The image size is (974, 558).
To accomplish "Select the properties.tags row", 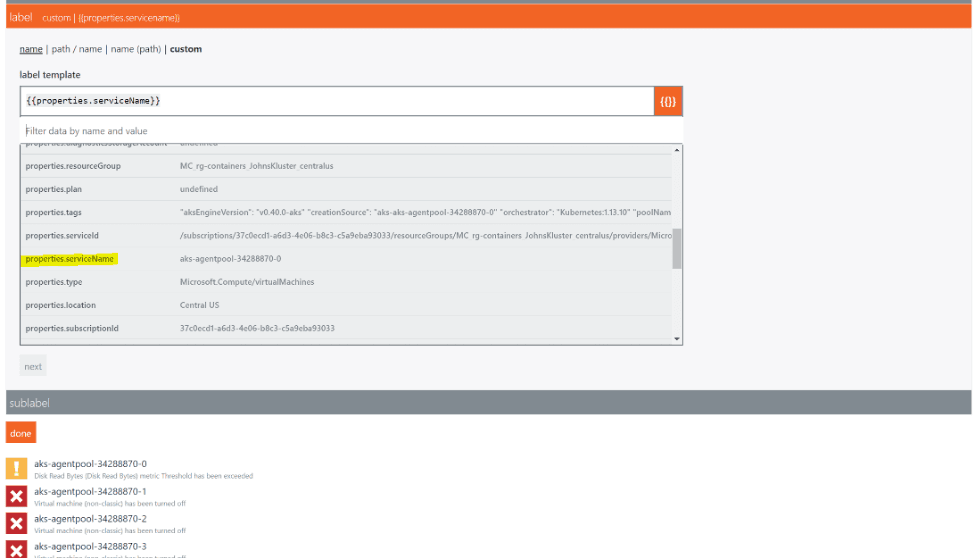I will [346, 213].
